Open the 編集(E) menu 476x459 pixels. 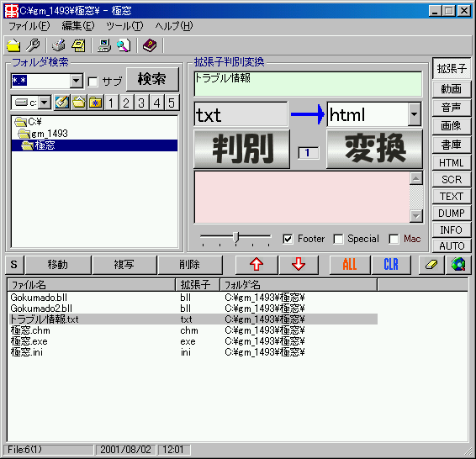[78, 26]
